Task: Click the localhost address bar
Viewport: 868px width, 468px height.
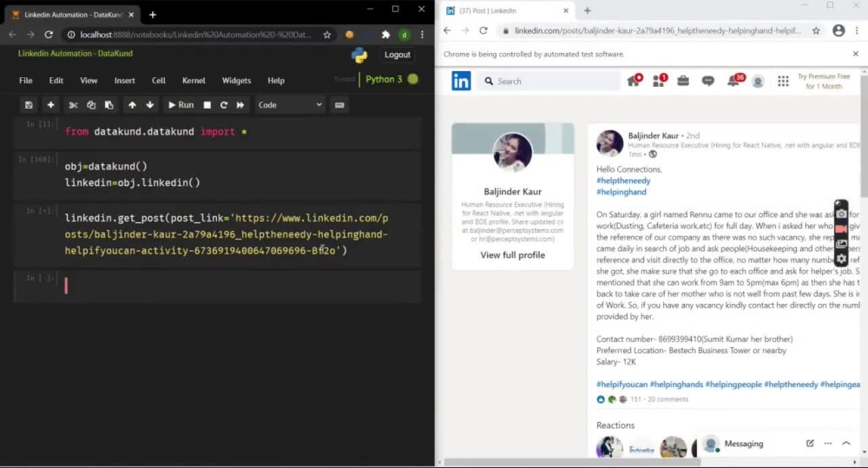Action: click(x=195, y=35)
